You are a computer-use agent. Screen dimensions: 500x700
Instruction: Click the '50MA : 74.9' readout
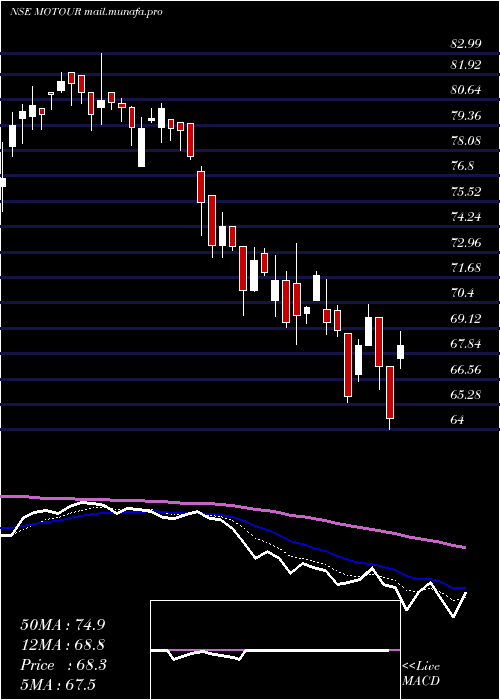click(62, 625)
